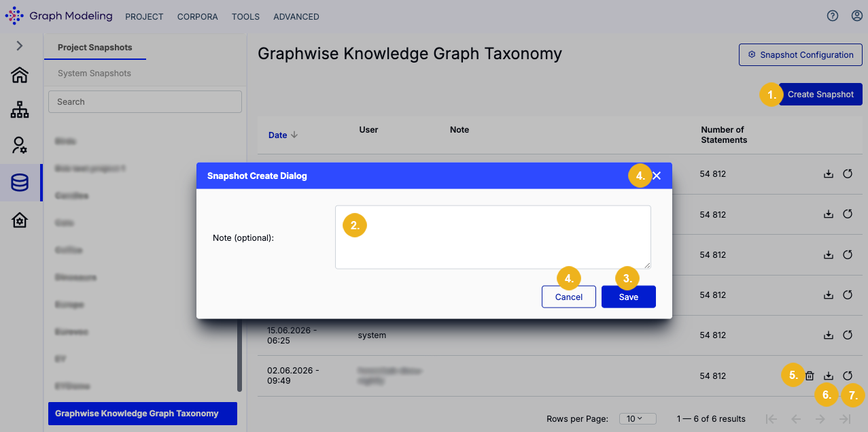Viewport: 868px width, 432px height.
Task: Click the Snapshot Configuration button
Action: point(801,55)
